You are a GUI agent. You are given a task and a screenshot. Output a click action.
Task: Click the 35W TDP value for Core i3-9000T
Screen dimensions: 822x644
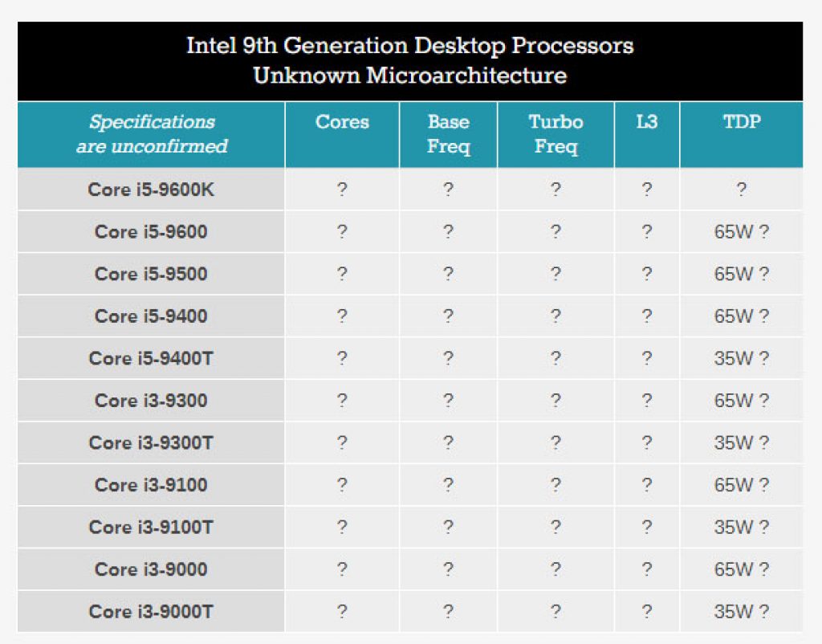742,611
